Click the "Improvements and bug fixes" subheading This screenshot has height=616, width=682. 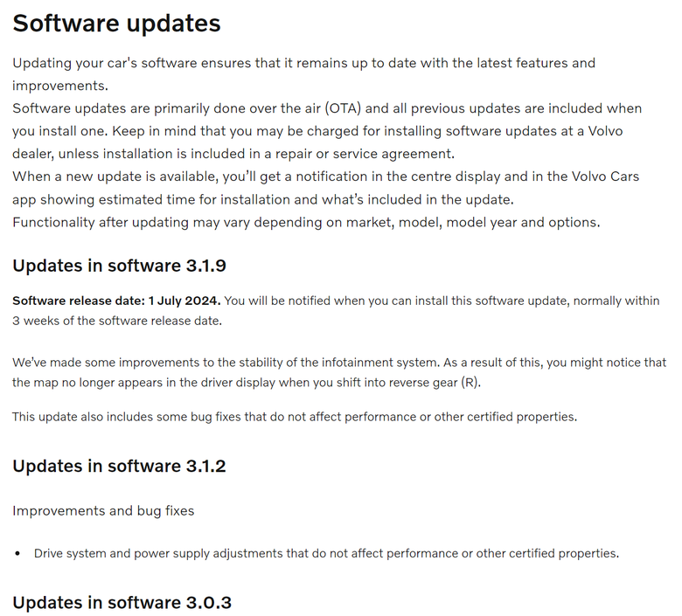click(103, 511)
